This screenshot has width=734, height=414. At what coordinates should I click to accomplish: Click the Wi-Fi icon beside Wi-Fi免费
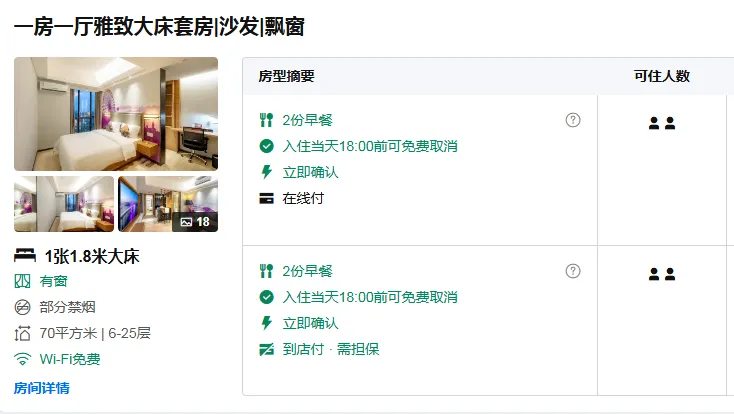pyautogui.click(x=22, y=359)
